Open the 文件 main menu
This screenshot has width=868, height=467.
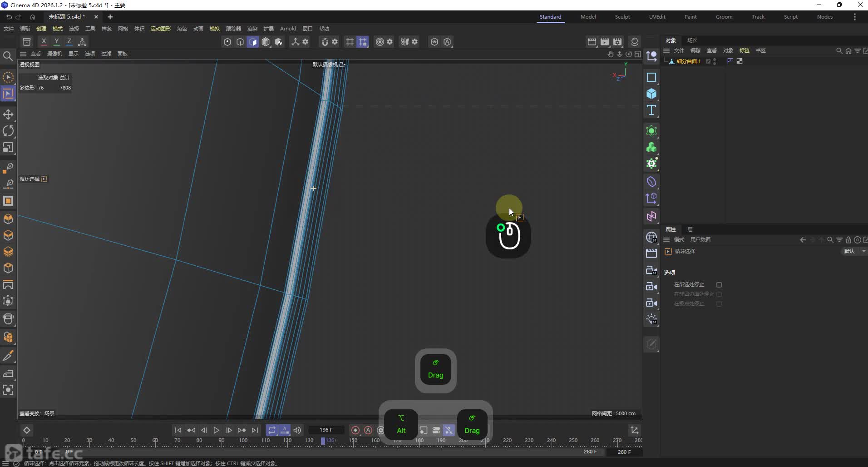coord(9,29)
